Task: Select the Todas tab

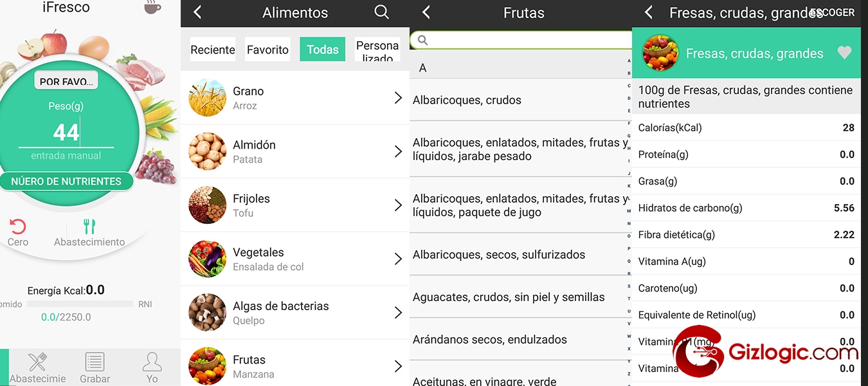Action: pos(322,50)
